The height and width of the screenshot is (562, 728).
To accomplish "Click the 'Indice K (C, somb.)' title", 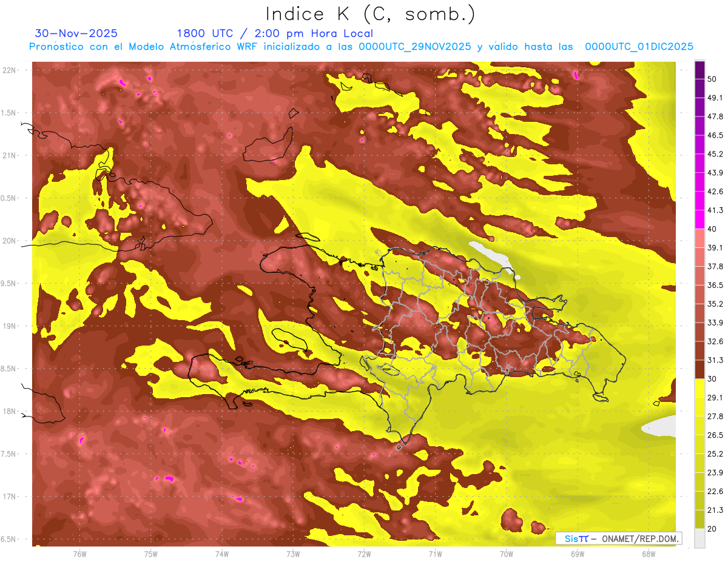I will (x=370, y=13).
